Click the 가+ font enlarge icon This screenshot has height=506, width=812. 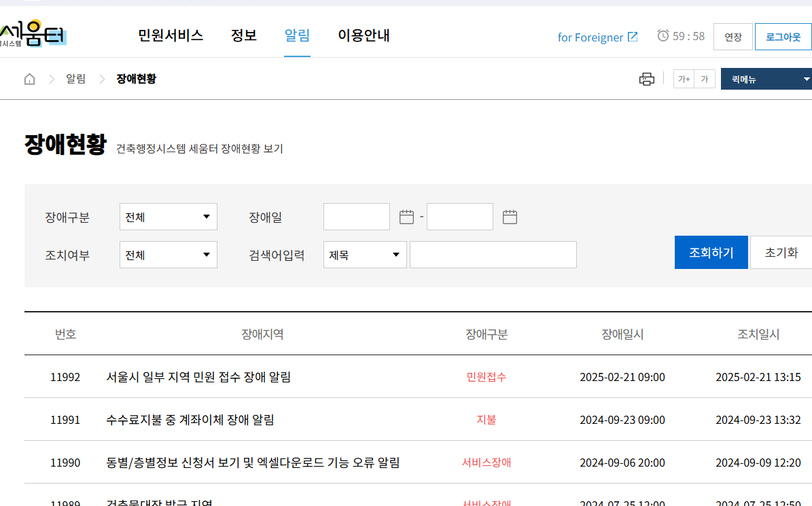(x=684, y=79)
